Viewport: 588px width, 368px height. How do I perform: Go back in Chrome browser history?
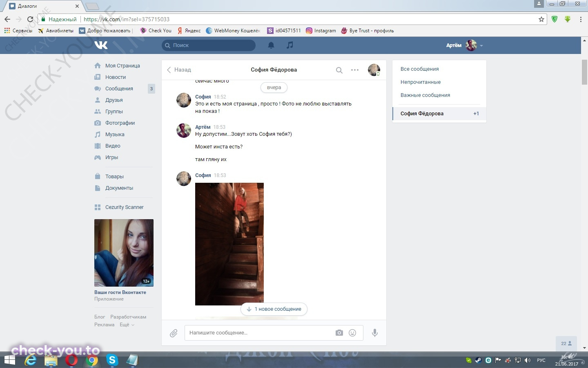7,19
